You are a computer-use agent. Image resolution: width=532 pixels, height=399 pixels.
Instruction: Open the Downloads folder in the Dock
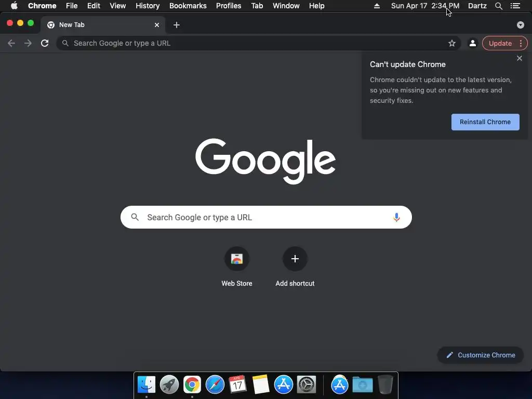pyautogui.click(x=362, y=384)
